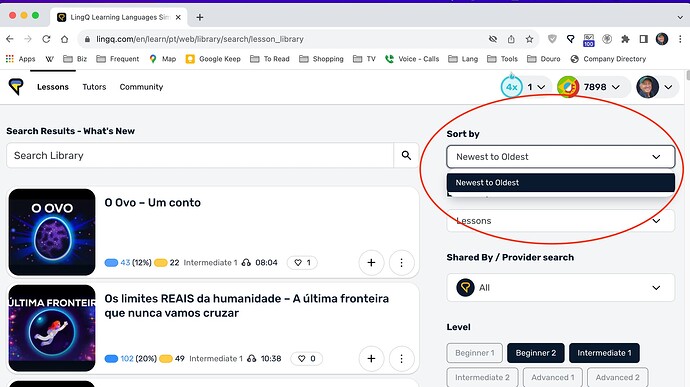Click the shield extension icon
This screenshot has width=690, height=387.
(x=552, y=39)
